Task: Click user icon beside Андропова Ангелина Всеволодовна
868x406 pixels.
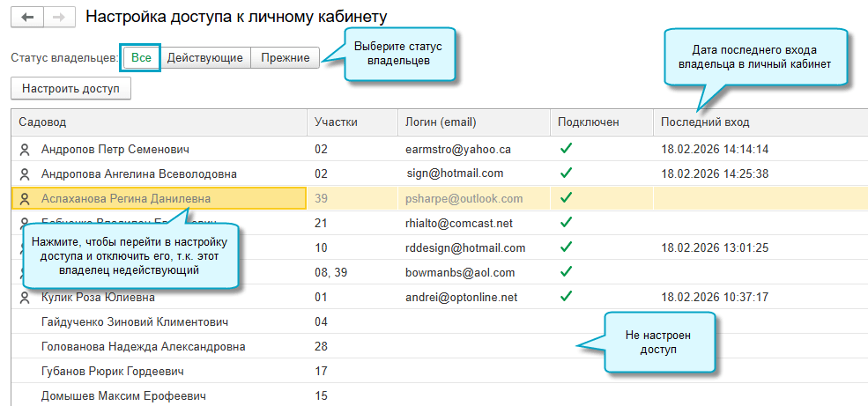Action: coord(25,174)
